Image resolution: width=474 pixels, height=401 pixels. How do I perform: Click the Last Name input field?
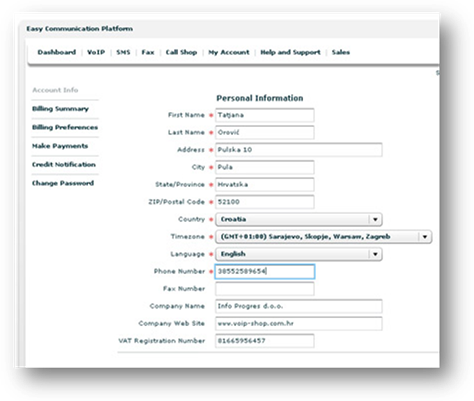point(265,133)
